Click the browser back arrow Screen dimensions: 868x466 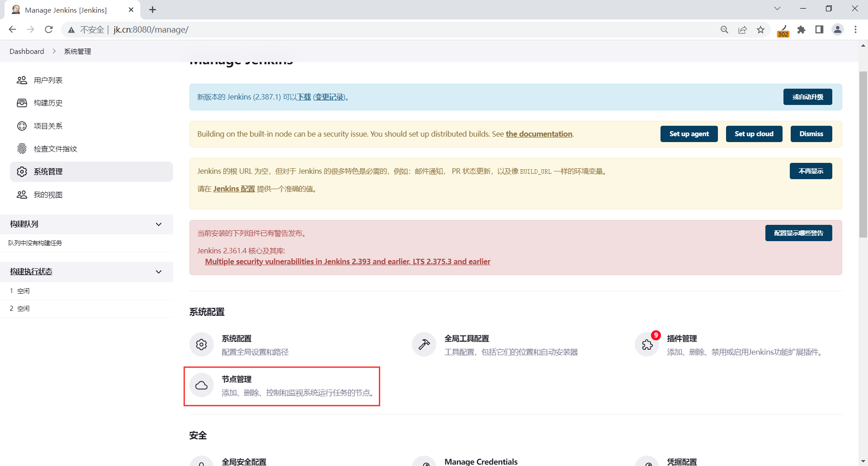(x=12, y=29)
